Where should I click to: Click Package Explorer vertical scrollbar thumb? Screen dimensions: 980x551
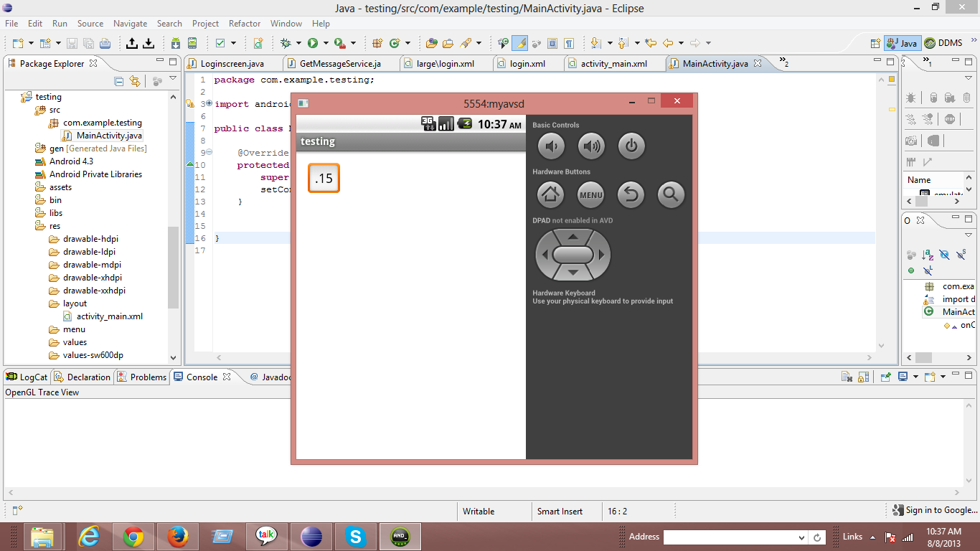(x=173, y=268)
